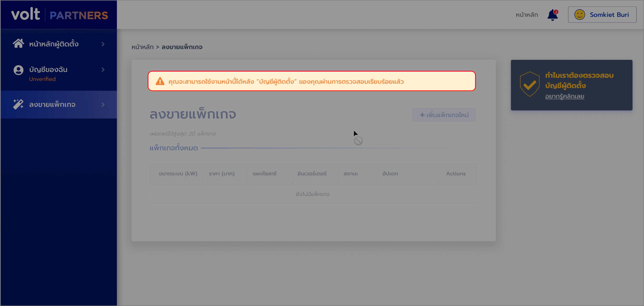The width and height of the screenshot is (644, 306).
Task: Select ลงขายแพ็กเกจ sidebar menu item
Action: [x=59, y=104]
